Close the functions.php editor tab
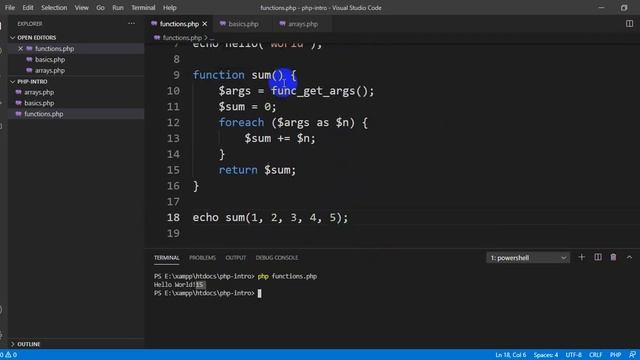 [204, 24]
